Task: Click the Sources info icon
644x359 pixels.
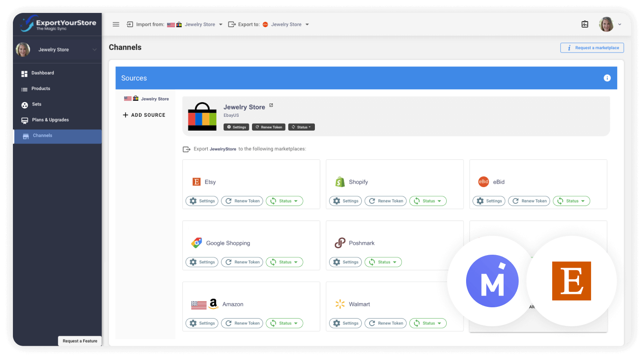Action: tap(607, 78)
